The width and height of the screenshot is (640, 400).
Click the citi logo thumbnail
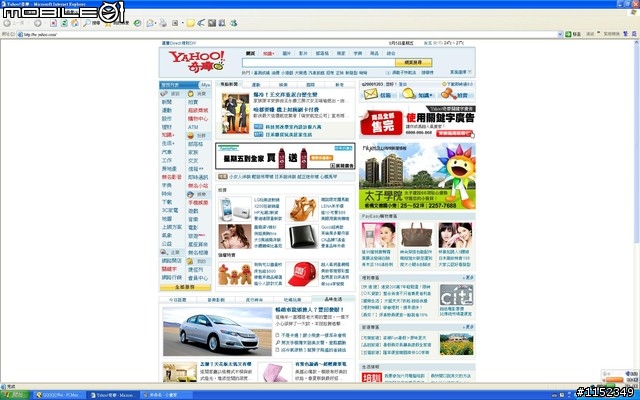click(456, 295)
